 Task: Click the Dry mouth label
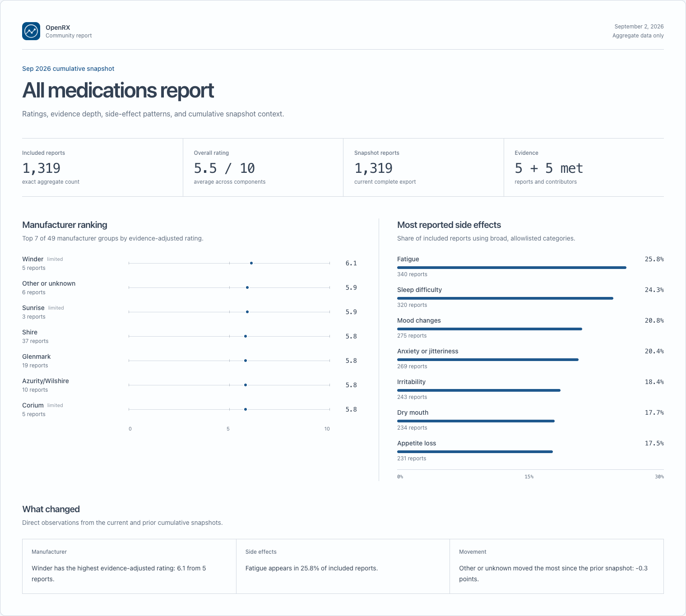(413, 412)
